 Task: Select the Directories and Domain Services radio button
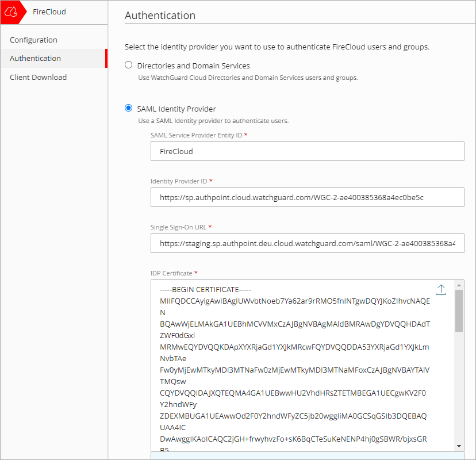(128, 65)
